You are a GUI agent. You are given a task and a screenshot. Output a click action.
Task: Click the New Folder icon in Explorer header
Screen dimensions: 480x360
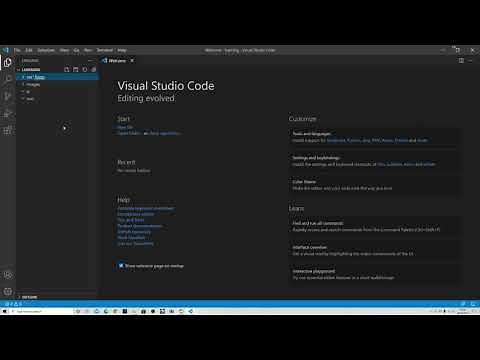(x=76, y=69)
